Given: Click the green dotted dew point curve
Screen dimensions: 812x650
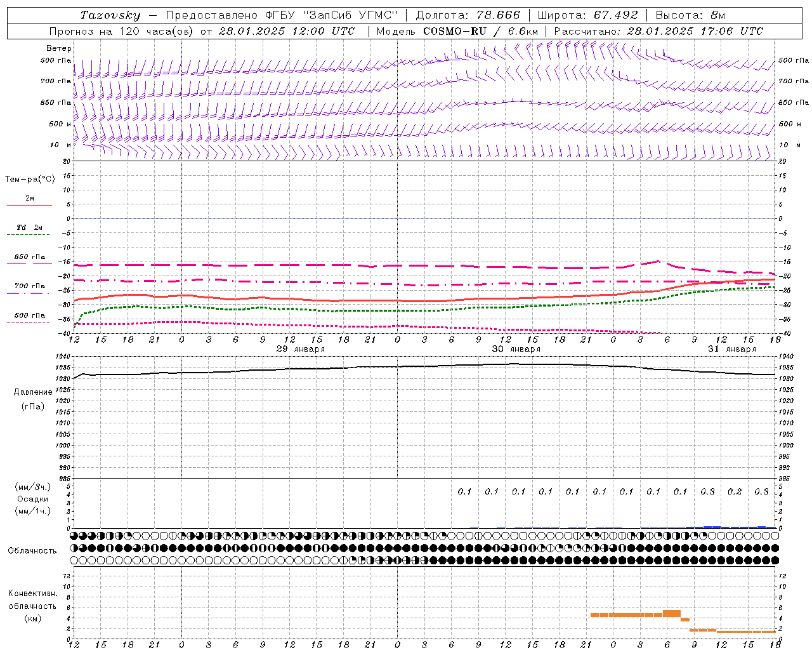Looking at the screenshot, I should [425, 310].
